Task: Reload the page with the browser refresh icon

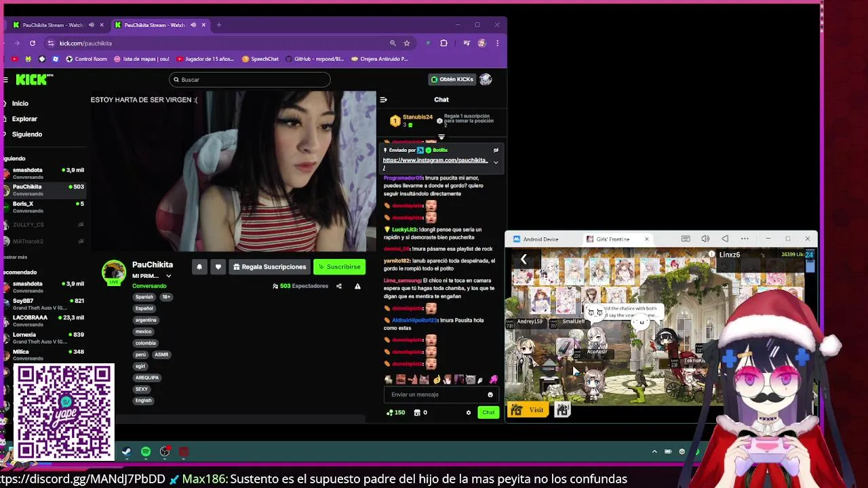Action: coord(32,43)
